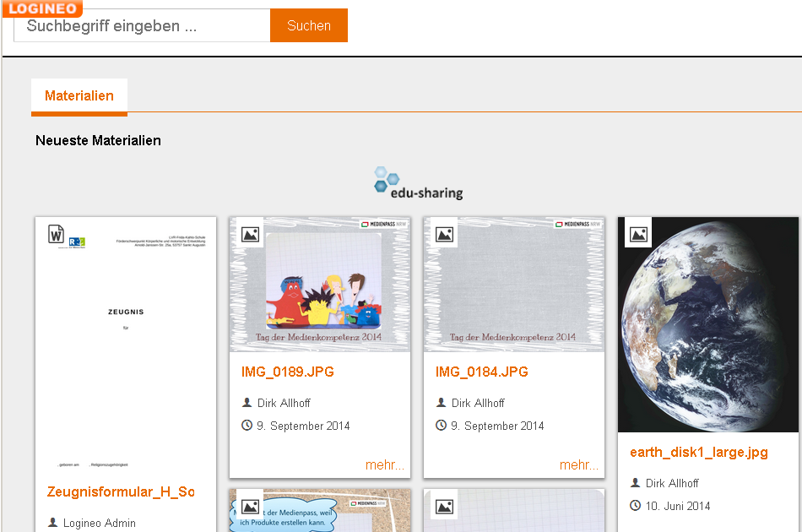Image resolution: width=802 pixels, height=532 pixels.
Task: Expand 'mehr...' on the IMG_0189.JPG card
Action: coord(385,465)
